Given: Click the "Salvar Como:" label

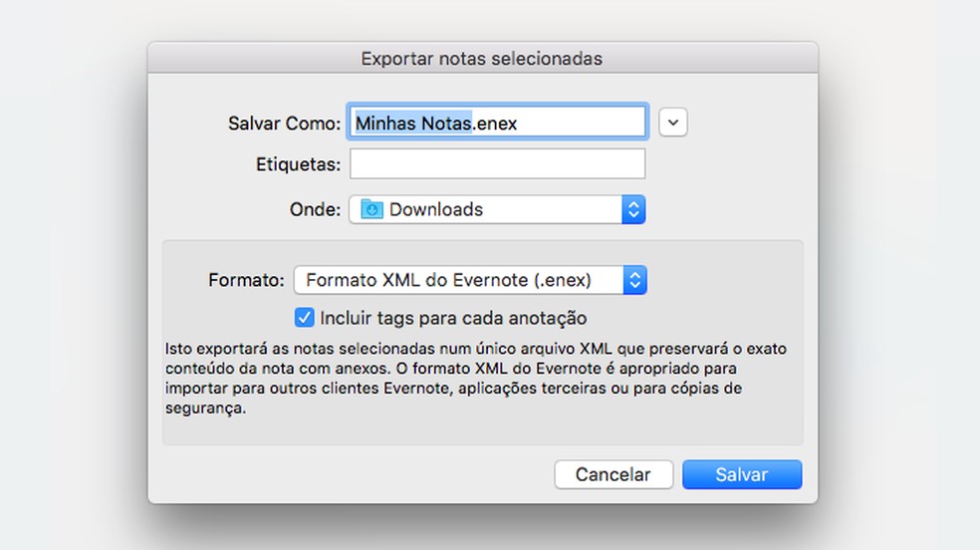Looking at the screenshot, I should (x=285, y=123).
